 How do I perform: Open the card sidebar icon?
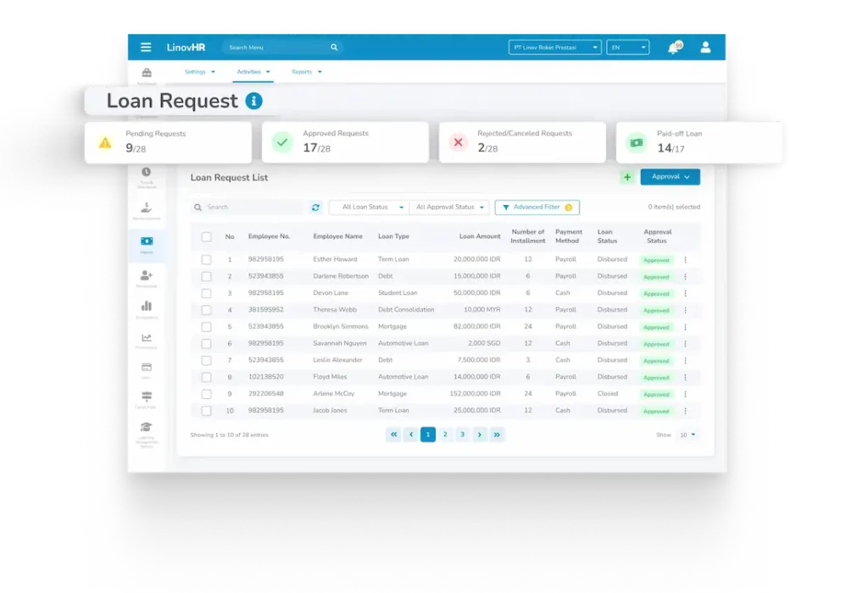point(146,368)
